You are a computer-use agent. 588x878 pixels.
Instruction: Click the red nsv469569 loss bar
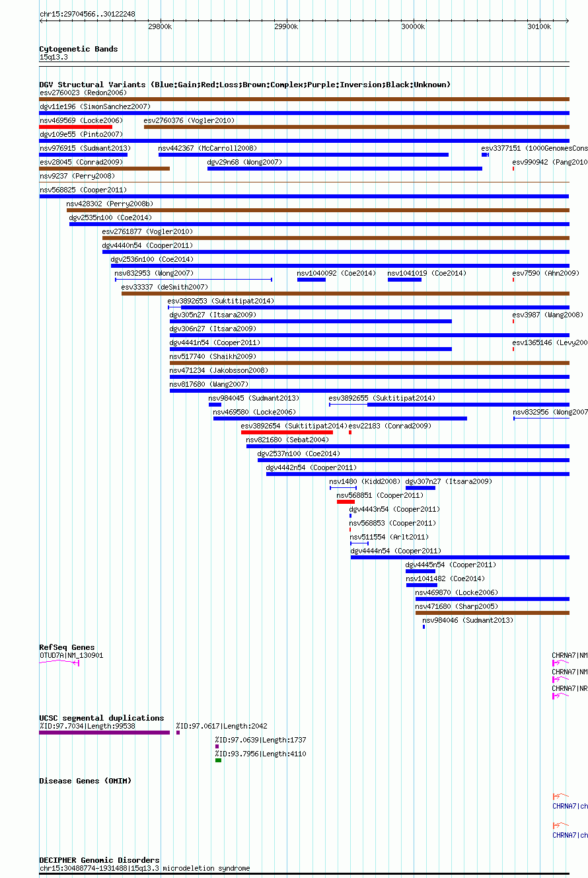(75, 127)
